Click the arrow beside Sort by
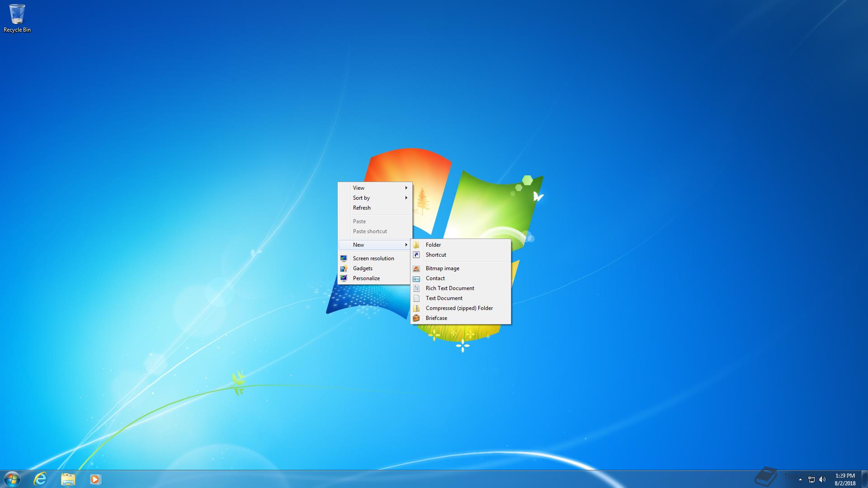 coord(406,198)
